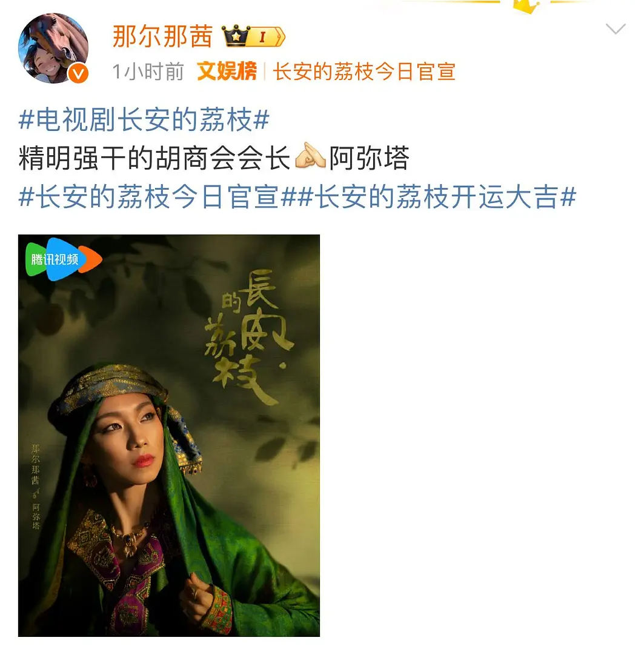Image resolution: width=644 pixels, height=646 pixels.
Task: Open the 那尔那茜 profile avatar
Action: click(53, 48)
